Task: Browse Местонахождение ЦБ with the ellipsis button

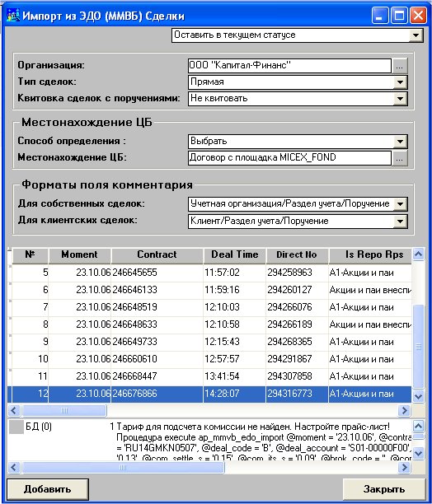Action: point(400,158)
